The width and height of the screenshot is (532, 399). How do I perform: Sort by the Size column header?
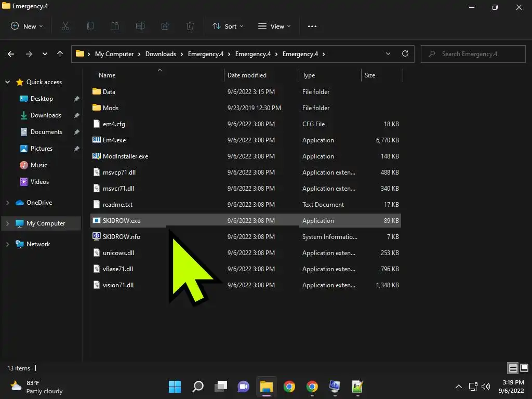(370, 75)
